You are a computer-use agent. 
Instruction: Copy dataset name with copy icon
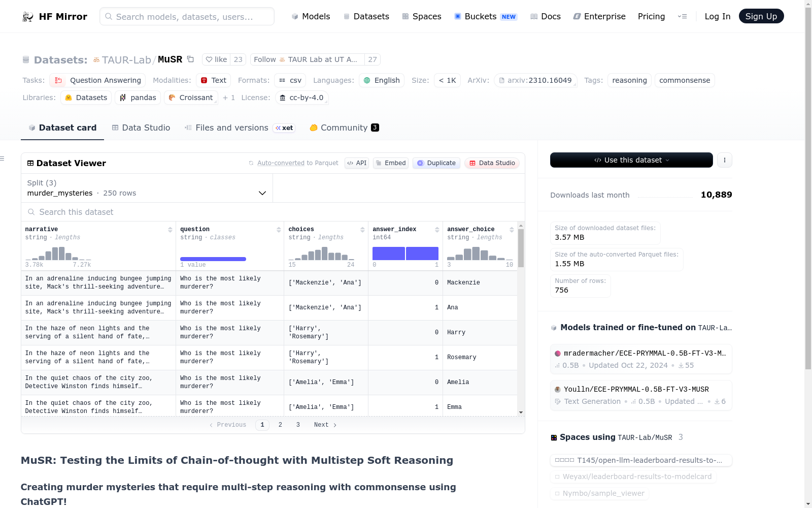[x=191, y=59]
